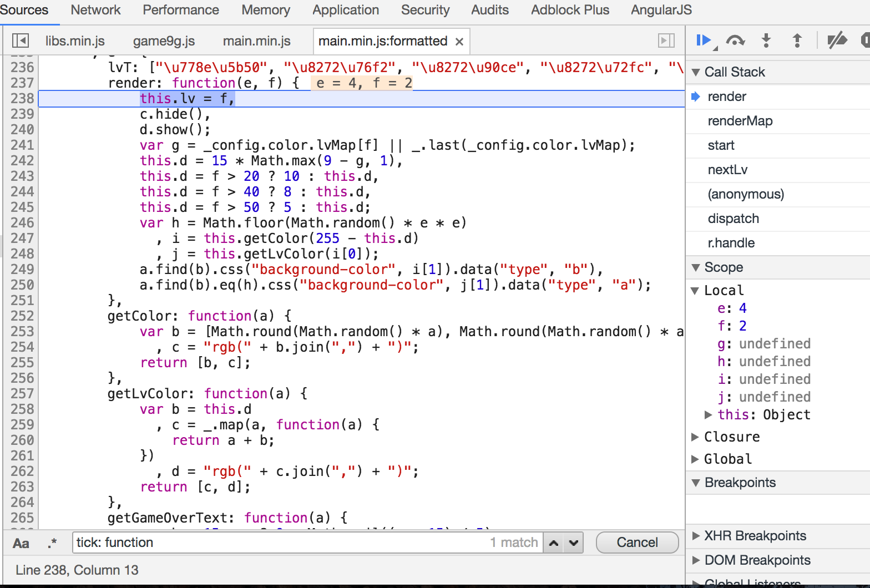870x588 pixels.
Task: Expand the XHR Breakpoints section
Action: click(696, 536)
